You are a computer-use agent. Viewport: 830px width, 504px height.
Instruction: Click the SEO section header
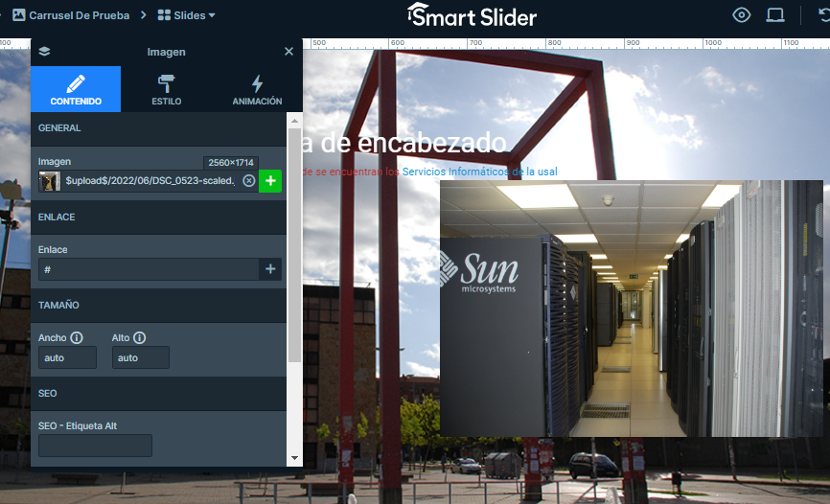158,394
